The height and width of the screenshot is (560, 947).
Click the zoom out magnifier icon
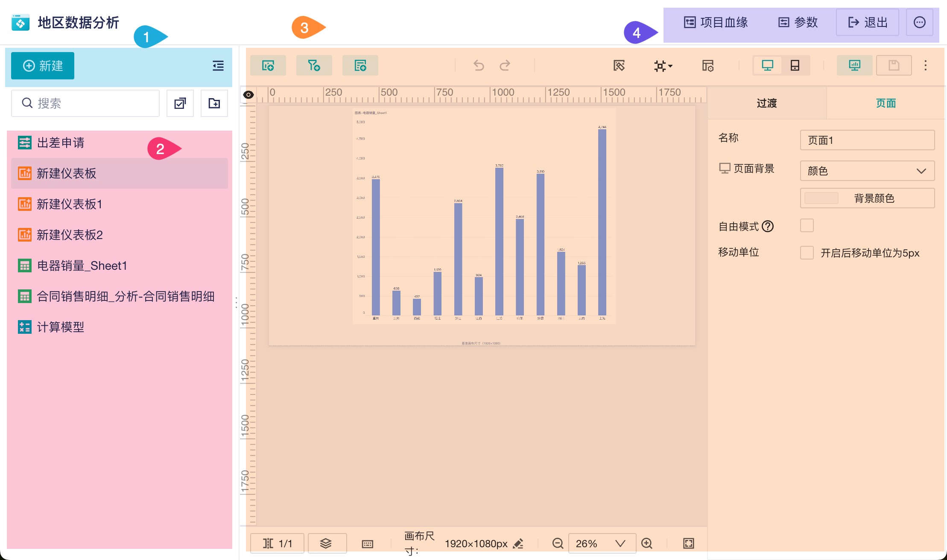(x=558, y=543)
